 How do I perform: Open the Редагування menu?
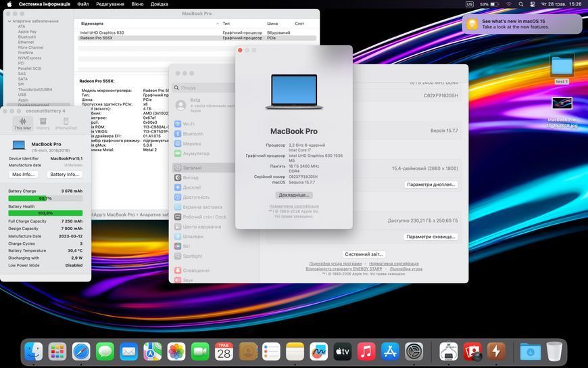click(x=110, y=4)
